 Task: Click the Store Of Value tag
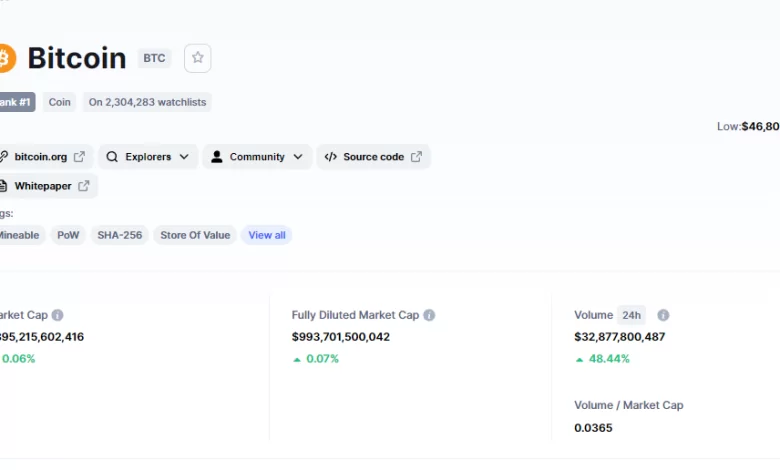(195, 235)
